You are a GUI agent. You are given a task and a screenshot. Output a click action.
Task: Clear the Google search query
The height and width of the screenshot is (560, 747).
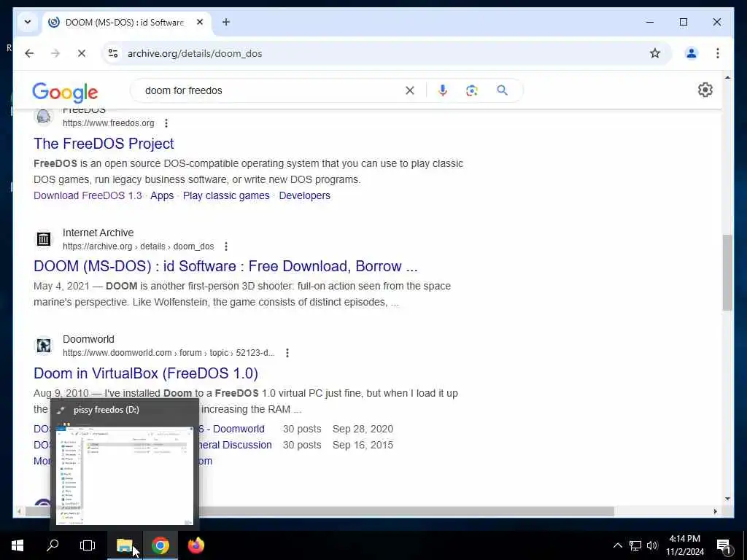pos(410,90)
